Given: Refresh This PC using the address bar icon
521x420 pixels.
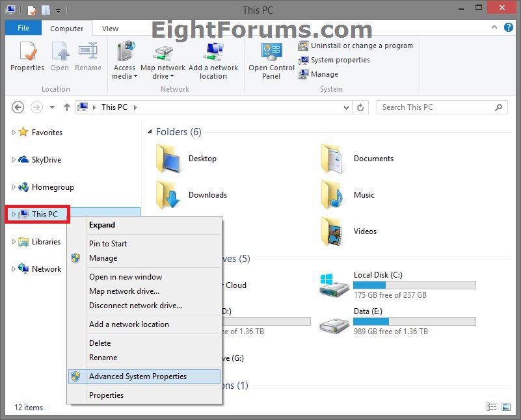Looking at the screenshot, I should 361,107.
